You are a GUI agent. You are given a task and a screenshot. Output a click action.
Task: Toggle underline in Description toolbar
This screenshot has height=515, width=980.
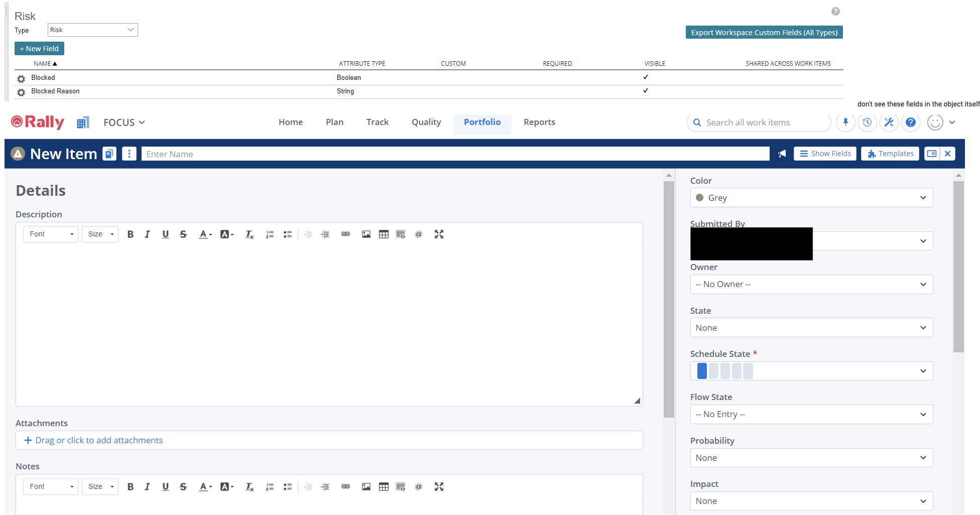coord(165,234)
